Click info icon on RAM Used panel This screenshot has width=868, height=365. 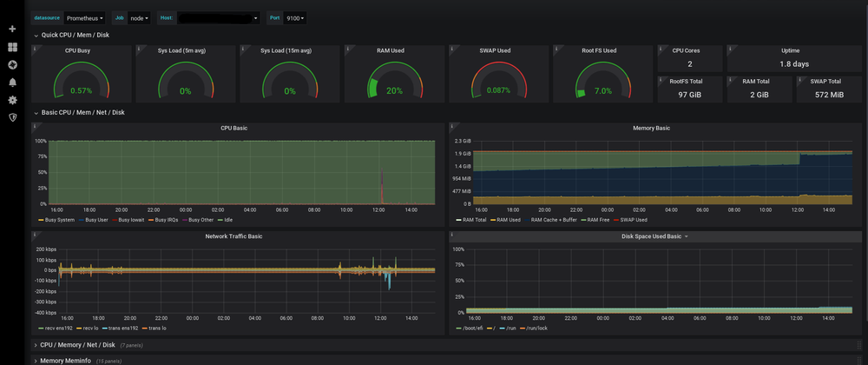pyautogui.click(x=349, y=50)
